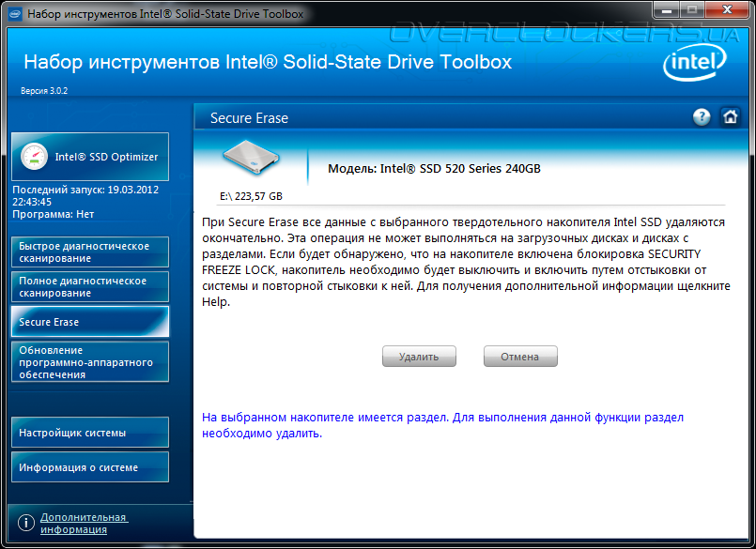This screenshot has height=549, width=756.
Task: Close the Toolbox window
Action: pyautogui.click(x=727, y=10)
